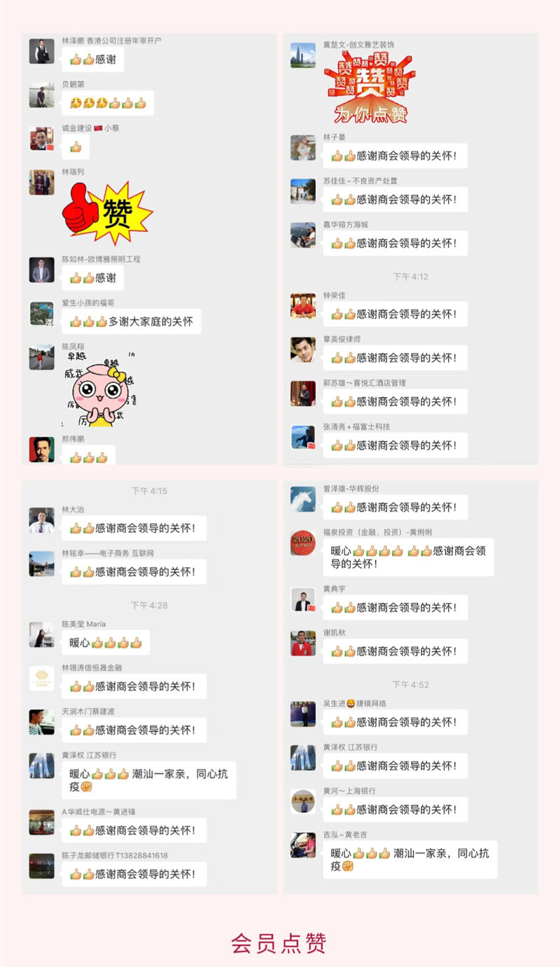
Task: Tap the sender name 陈子龙邮储银行
Action: click(115, 856)
